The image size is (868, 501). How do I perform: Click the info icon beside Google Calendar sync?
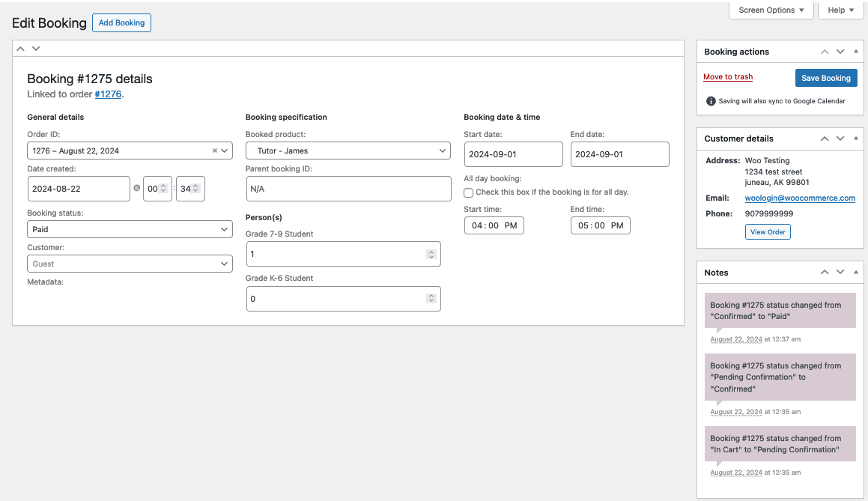coord(711,101)
